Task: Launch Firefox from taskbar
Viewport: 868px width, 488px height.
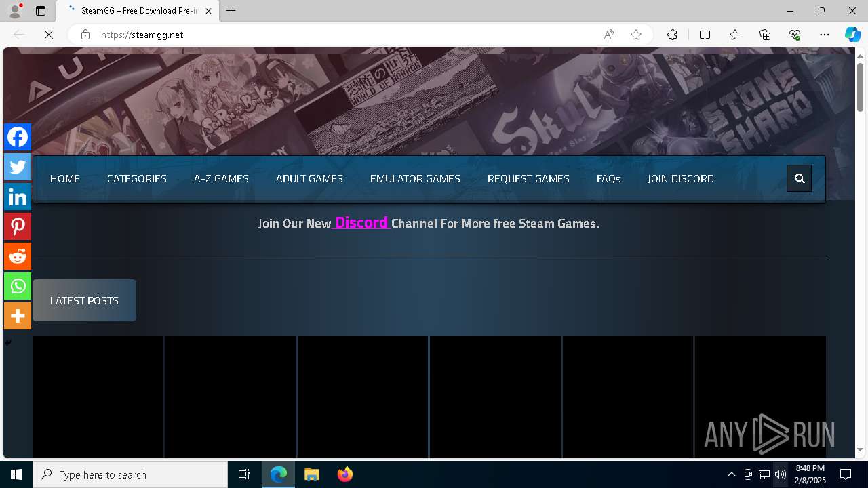Action: pyautogui.click(x=345, y=474)
